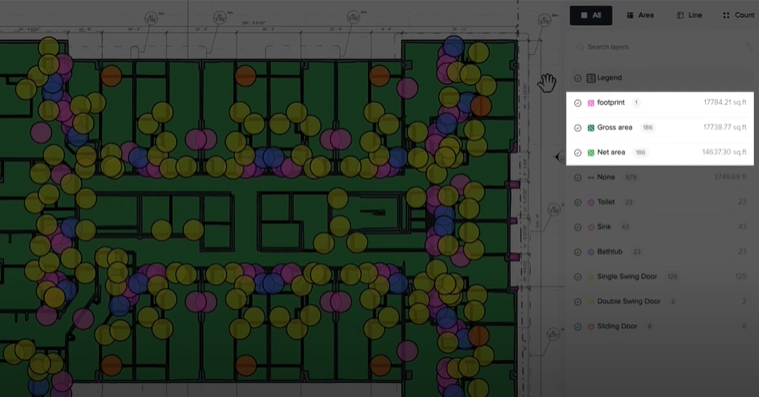Toggle visibility check for None line layer
This screenshot has height=397, width=759.
(577, 178)
